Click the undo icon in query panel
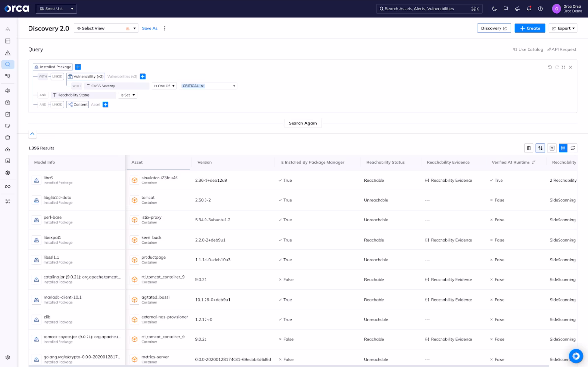 [x=550, y=67]
